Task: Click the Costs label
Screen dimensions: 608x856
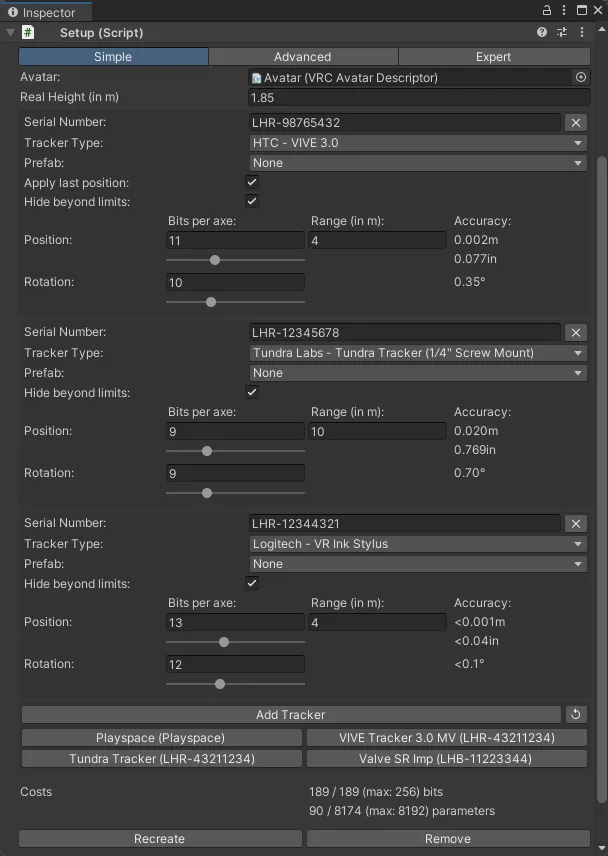Action: (36, 792)
